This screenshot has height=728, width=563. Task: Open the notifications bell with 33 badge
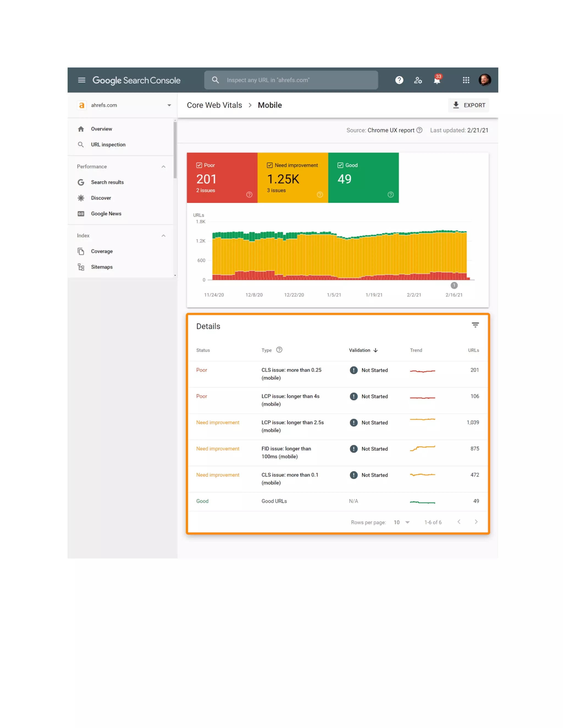point(437,80)
